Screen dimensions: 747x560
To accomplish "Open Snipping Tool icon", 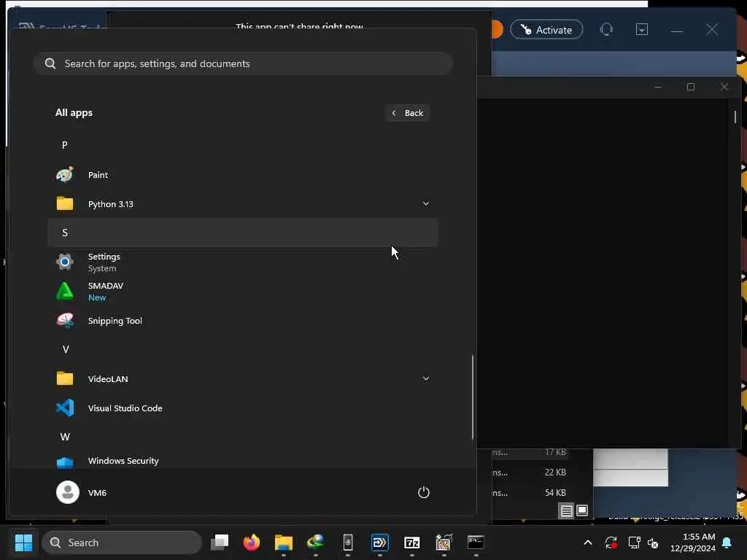I will pyautogui.click(x=65, y=321).
